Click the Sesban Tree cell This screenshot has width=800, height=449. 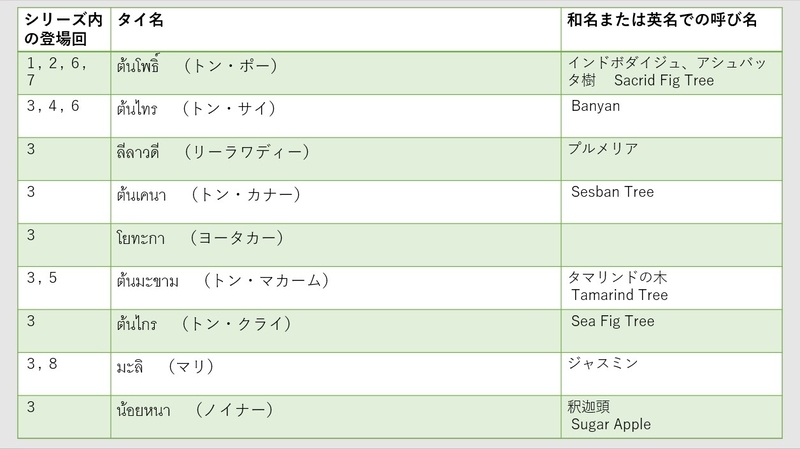[x=671, y=202]
